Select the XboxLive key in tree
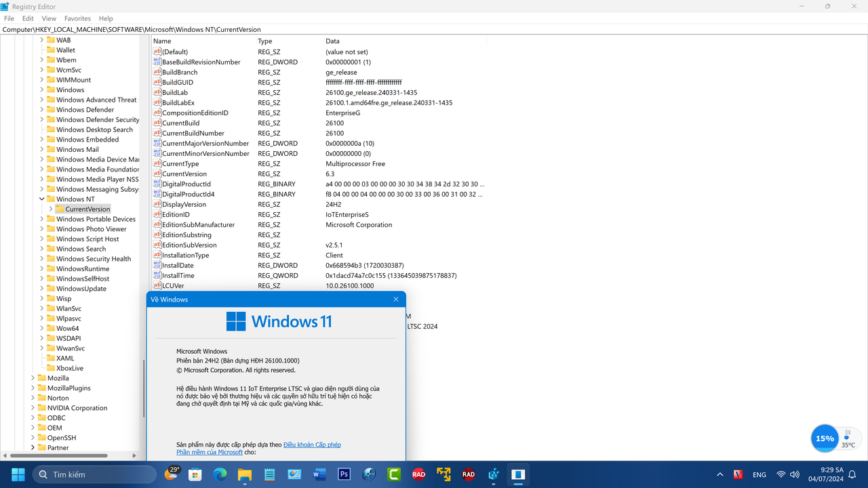Image resolution: width=868 pixels, height=488 pixels. [70, 368]
